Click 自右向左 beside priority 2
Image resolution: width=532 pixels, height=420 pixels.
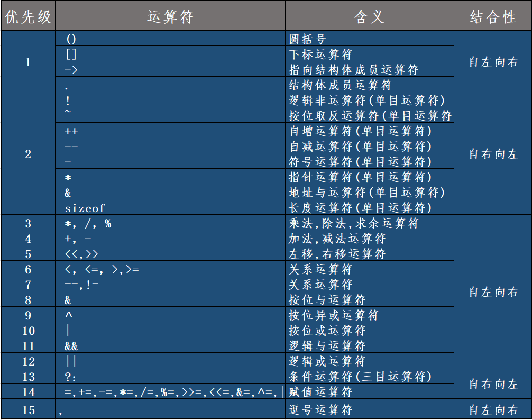coord(493,153)
